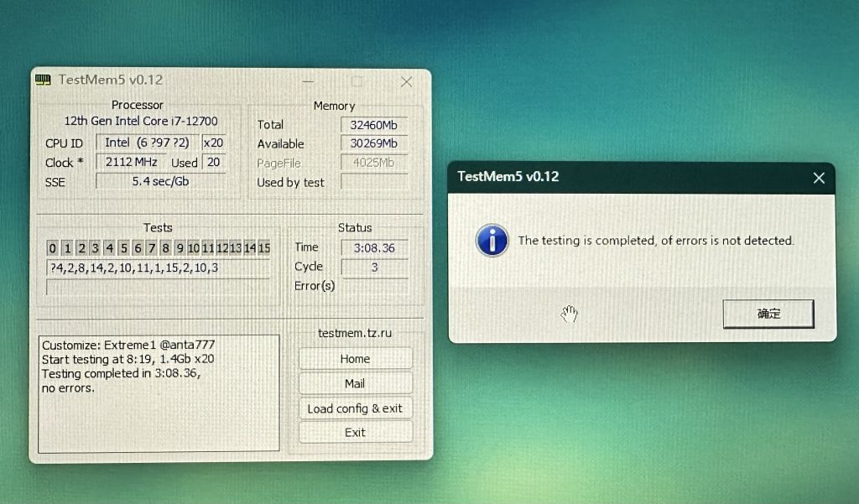Click the Time field showing 3:08.36

pyautogui.click(x=374, y=247)
